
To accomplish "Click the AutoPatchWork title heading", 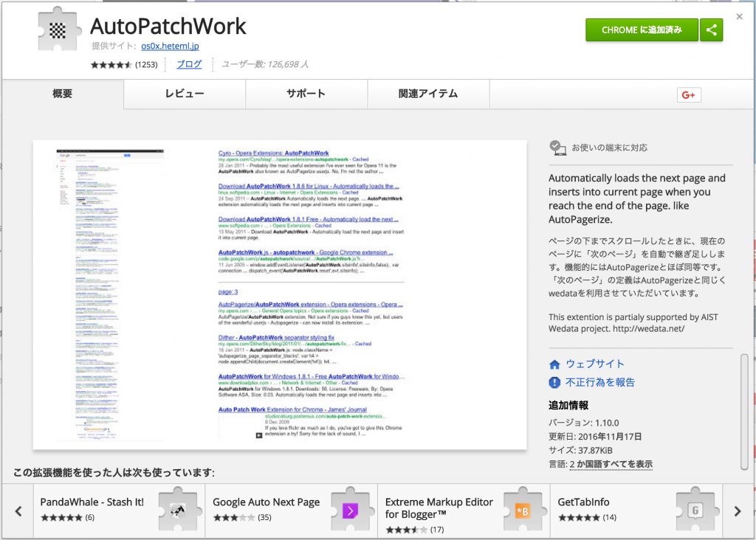I will [x=168, y=26].
